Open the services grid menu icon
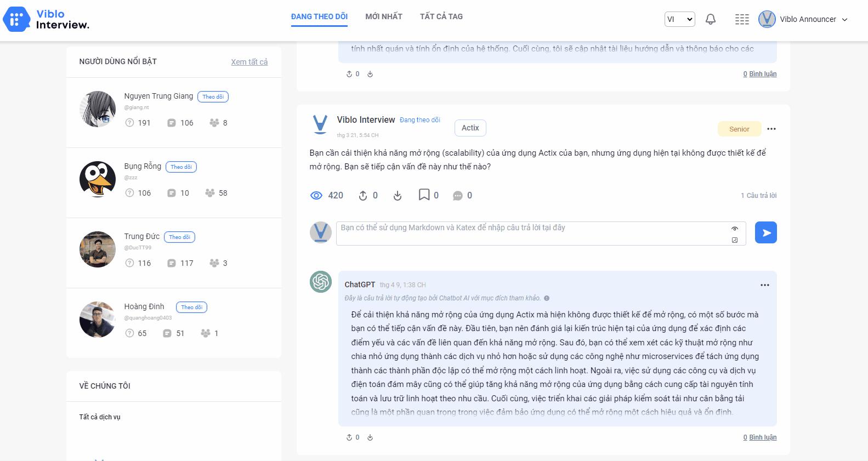868x461 pixels. click(x=742, y=19)
